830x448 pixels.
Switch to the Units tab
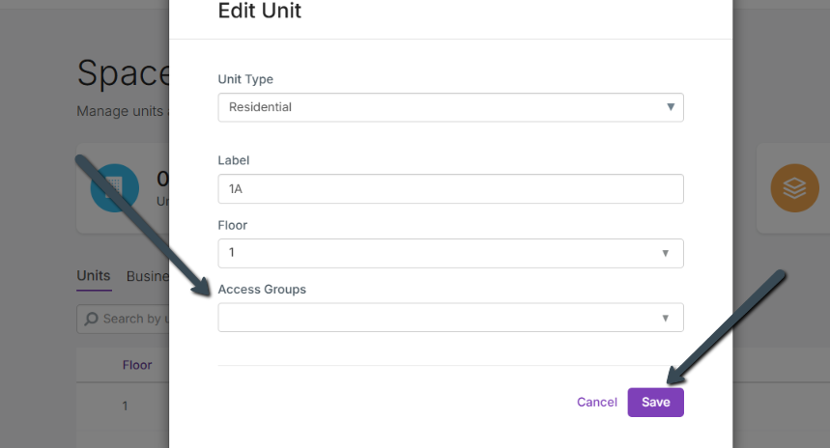click(93, 276)
